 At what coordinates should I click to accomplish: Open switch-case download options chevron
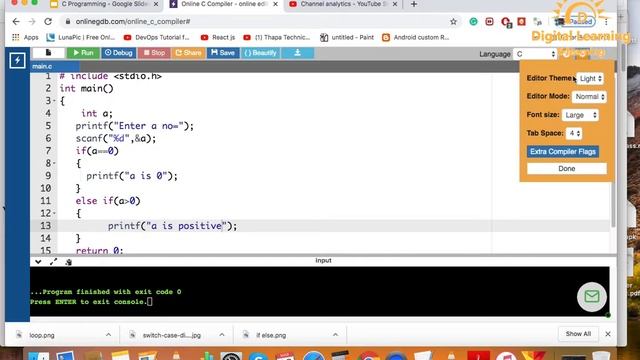pos(222,335)
